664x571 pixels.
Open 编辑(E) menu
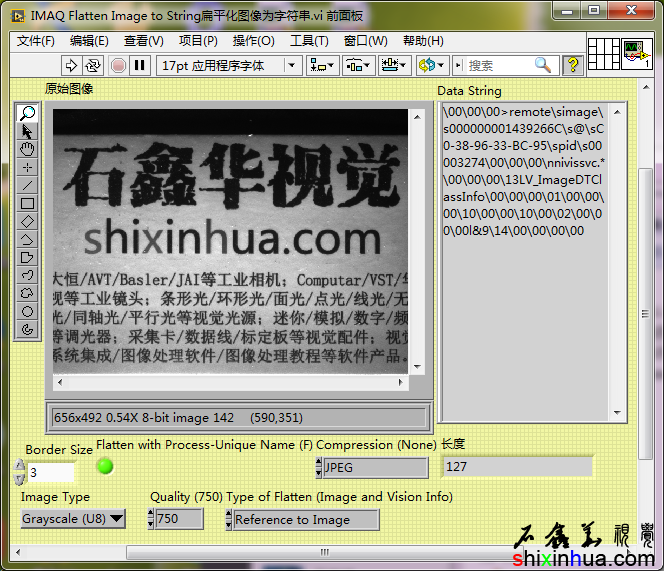(89, 41)
